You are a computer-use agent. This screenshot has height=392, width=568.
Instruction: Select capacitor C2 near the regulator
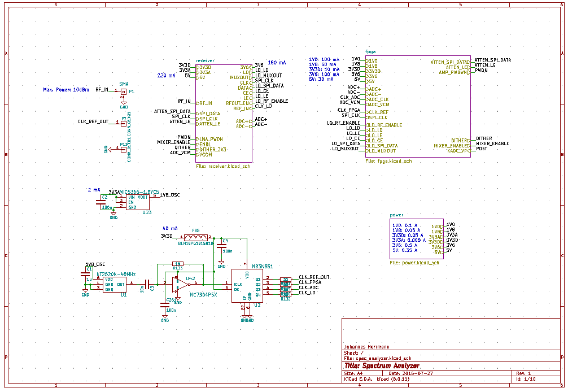(101, 202)
